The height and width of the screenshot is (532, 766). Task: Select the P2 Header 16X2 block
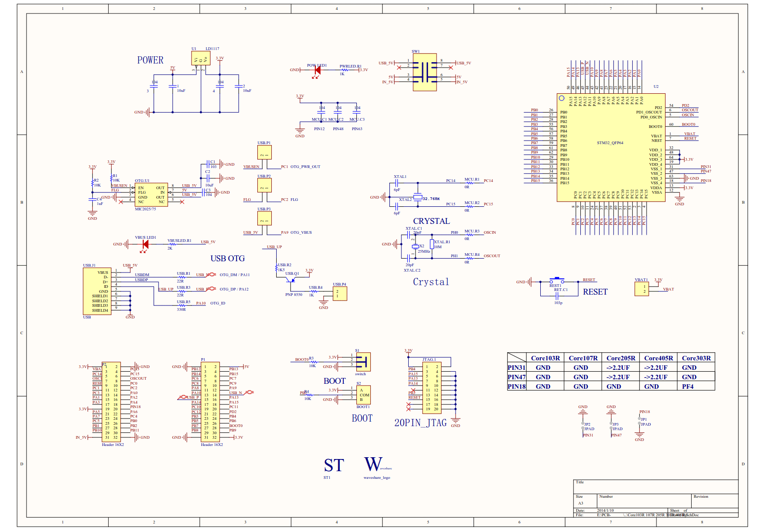click(111, 402)
